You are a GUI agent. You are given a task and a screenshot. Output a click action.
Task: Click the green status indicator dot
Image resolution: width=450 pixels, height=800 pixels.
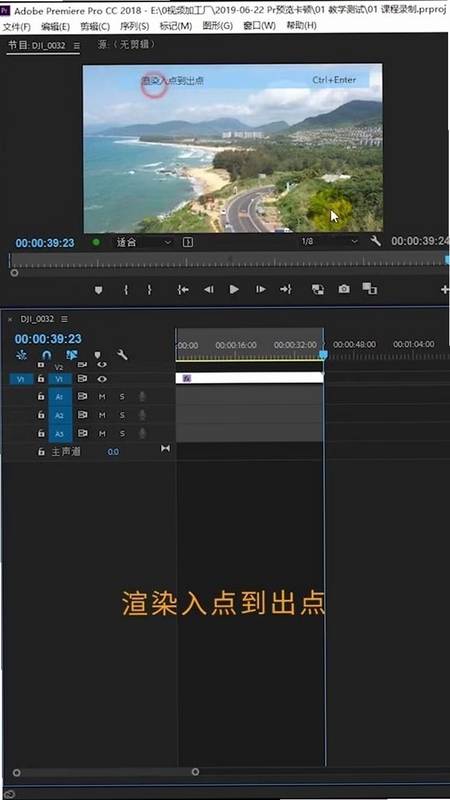point(96,242)
